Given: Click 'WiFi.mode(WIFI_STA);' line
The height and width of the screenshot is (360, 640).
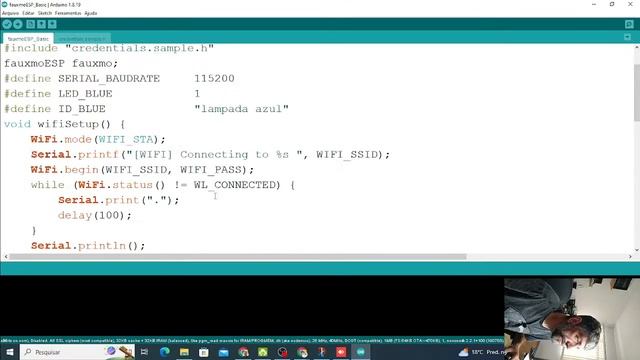Looking at the screenshot, I should 98,139.
